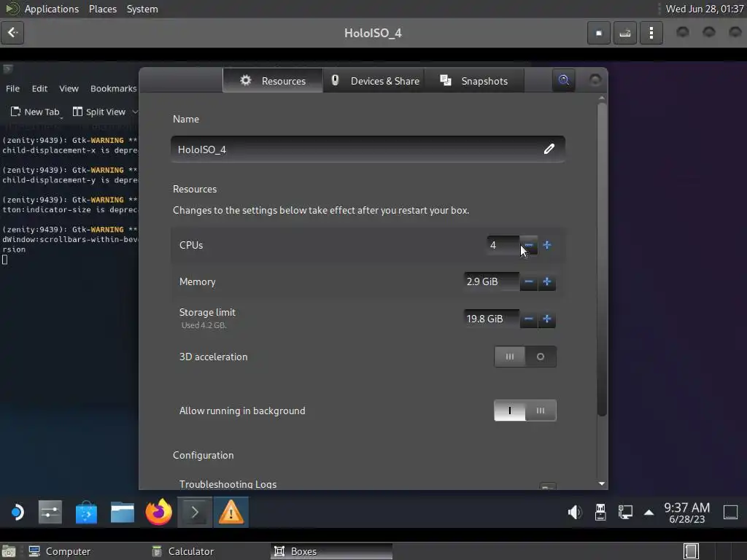Increase Storage limit with plus button
This screenshot has width=747, height=560.
[547, 319]
